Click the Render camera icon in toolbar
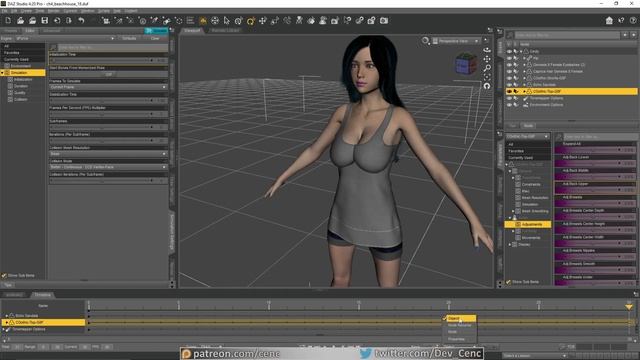 click(x=384, y=20)
